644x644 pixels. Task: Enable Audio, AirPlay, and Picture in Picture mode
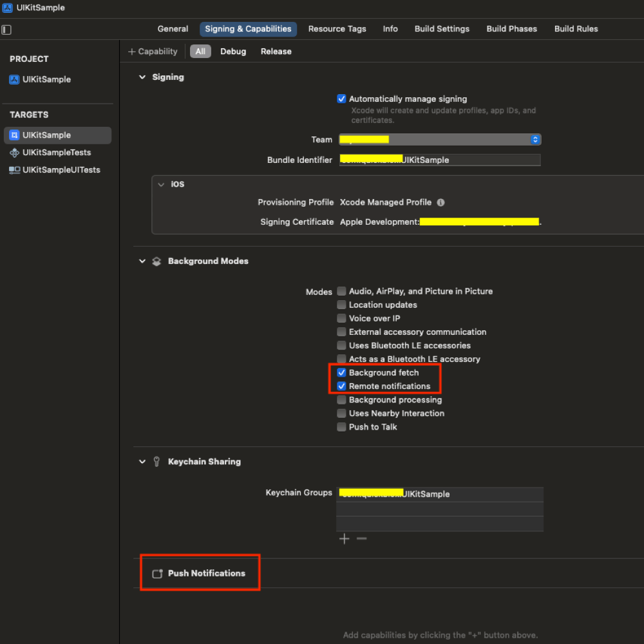click(341, 291)
